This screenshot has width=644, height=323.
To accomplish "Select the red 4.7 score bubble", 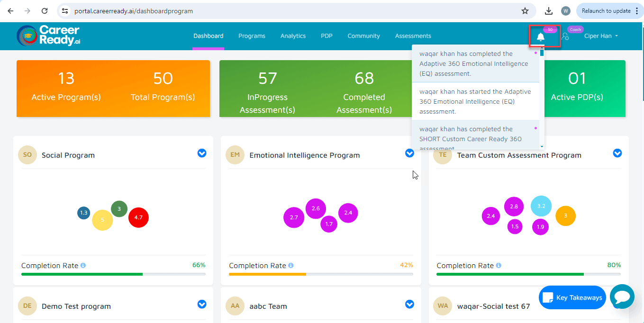I will tap(138, 217).
